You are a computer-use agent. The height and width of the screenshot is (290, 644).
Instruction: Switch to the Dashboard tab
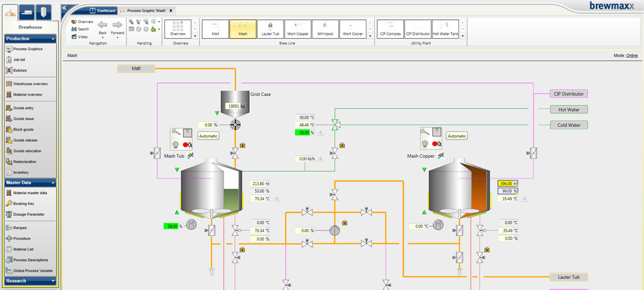pos(103,11)
